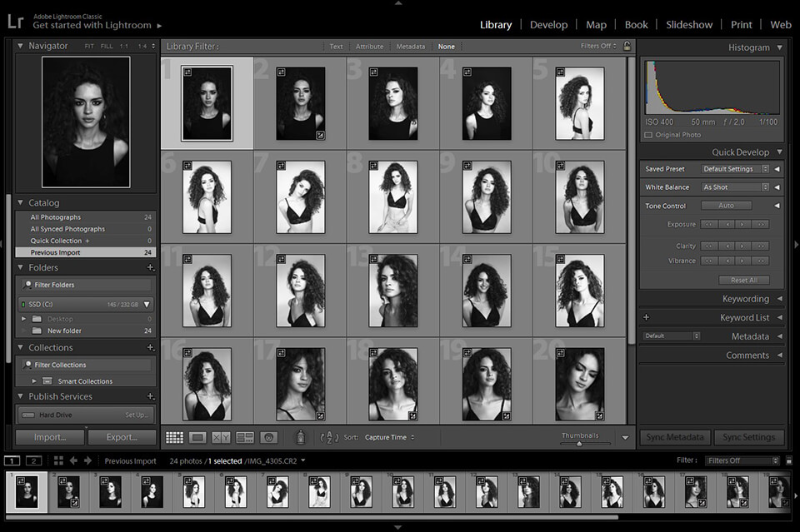Open People view with the face icon
This screenshot has width=800, height=532.
click(x=268, y=437)
